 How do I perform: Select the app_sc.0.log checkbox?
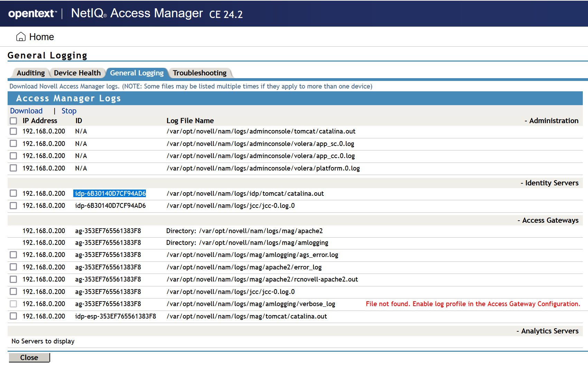coord(13,144)
